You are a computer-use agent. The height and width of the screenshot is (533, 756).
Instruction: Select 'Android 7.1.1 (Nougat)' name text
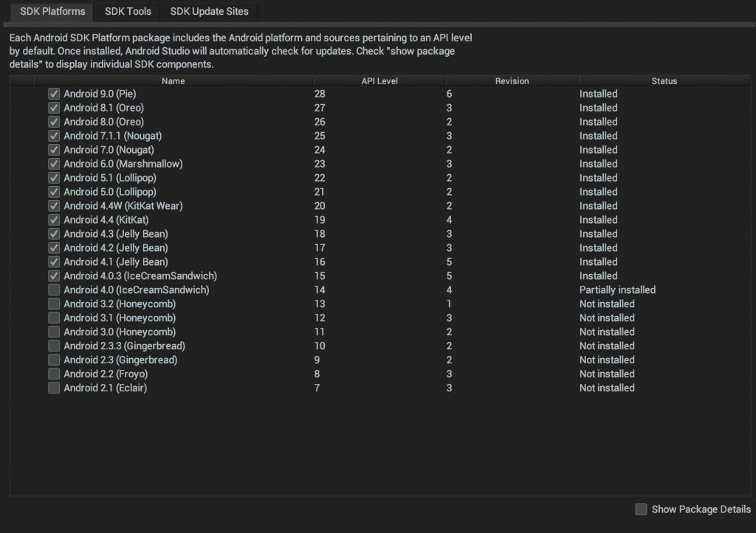[113, 136]
